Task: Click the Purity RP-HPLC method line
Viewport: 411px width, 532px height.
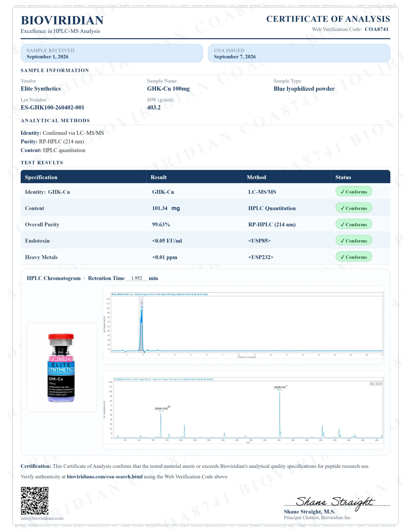Action: [x=52, y=142]
